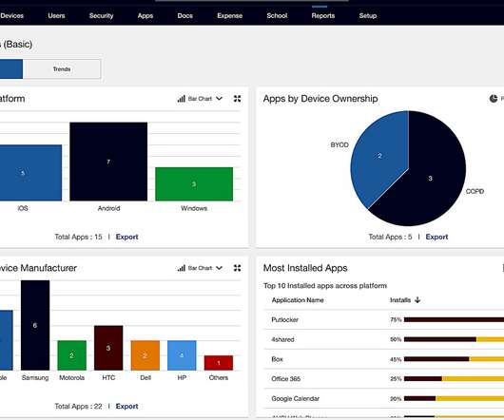504x420 pixels.
Task: Click the Box 45% install progress bar
Action: [x=454, y=359]
